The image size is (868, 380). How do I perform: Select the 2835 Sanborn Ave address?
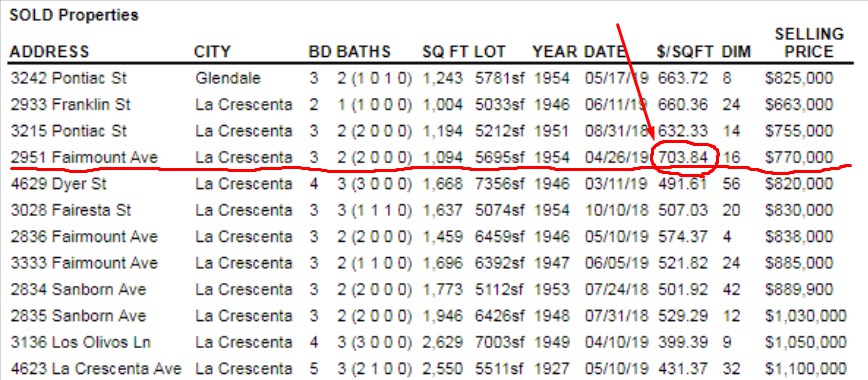(x=78, y=316)
